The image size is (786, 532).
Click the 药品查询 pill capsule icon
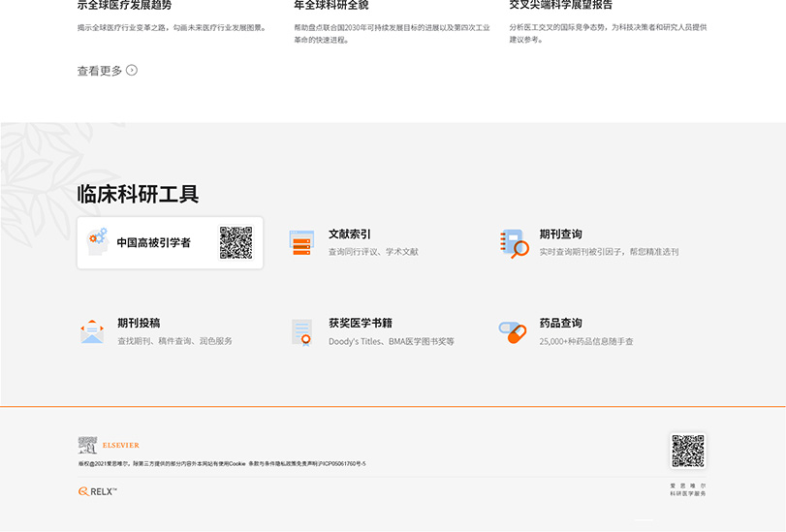point(513,332)
